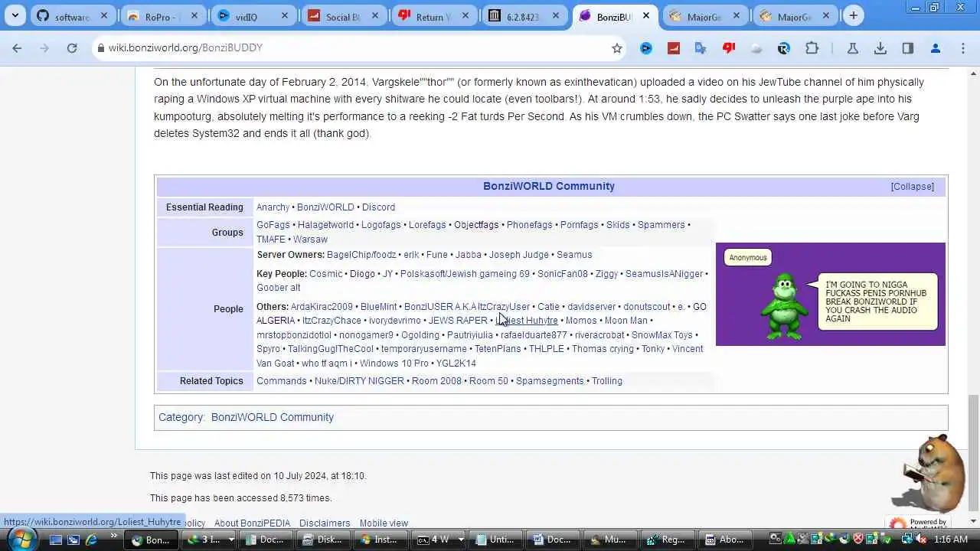Viewport: 980px width, 551px height.
Task: Open the Extensions puzzle-piece menu
Action: click(812, 48)
